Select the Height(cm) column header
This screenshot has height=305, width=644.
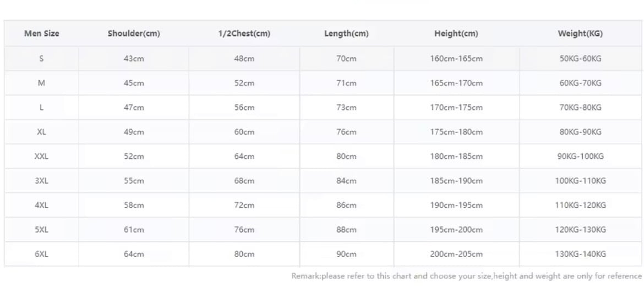coord(456,34)
